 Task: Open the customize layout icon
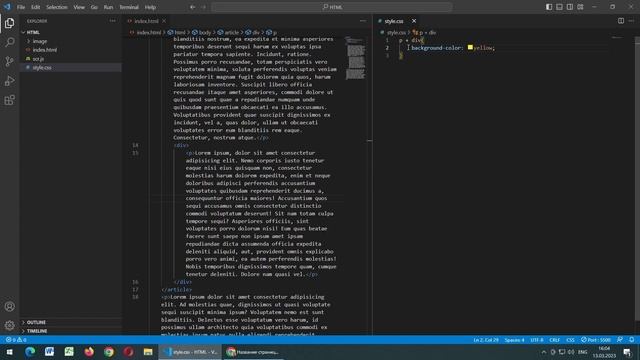coord(580,7)
